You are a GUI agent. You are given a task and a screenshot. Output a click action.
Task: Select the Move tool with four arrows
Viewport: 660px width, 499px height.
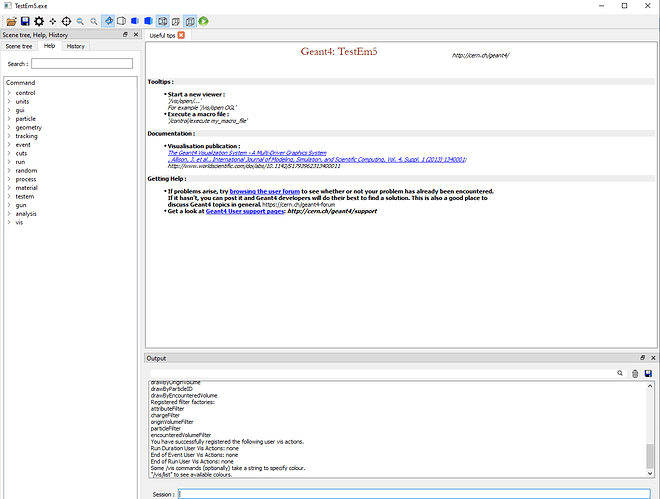53,21
